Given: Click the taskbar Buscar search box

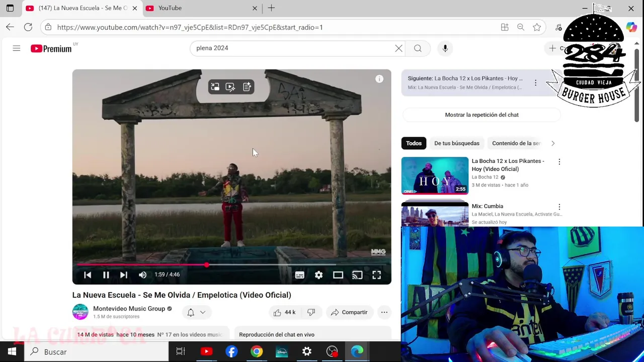Looking at the screenshot, I should point(96,352).
